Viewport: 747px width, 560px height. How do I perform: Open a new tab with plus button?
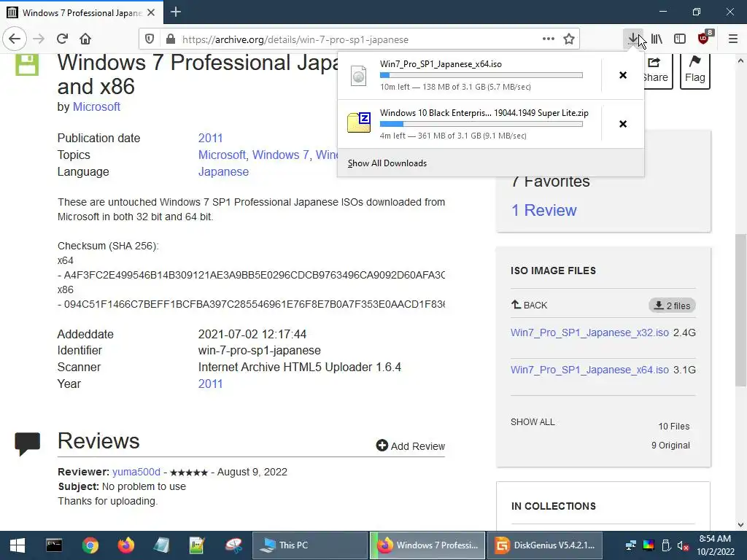pos(176,12)
